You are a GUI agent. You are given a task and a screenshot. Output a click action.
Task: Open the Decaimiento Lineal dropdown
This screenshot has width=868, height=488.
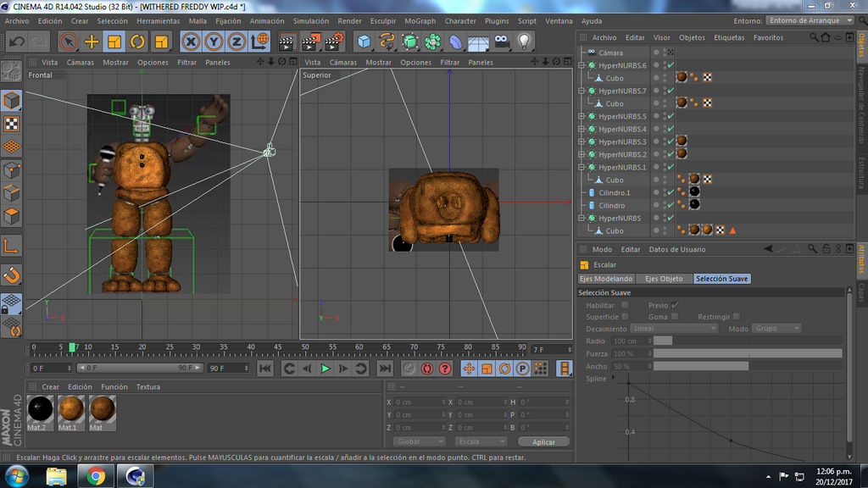point(674,328)
